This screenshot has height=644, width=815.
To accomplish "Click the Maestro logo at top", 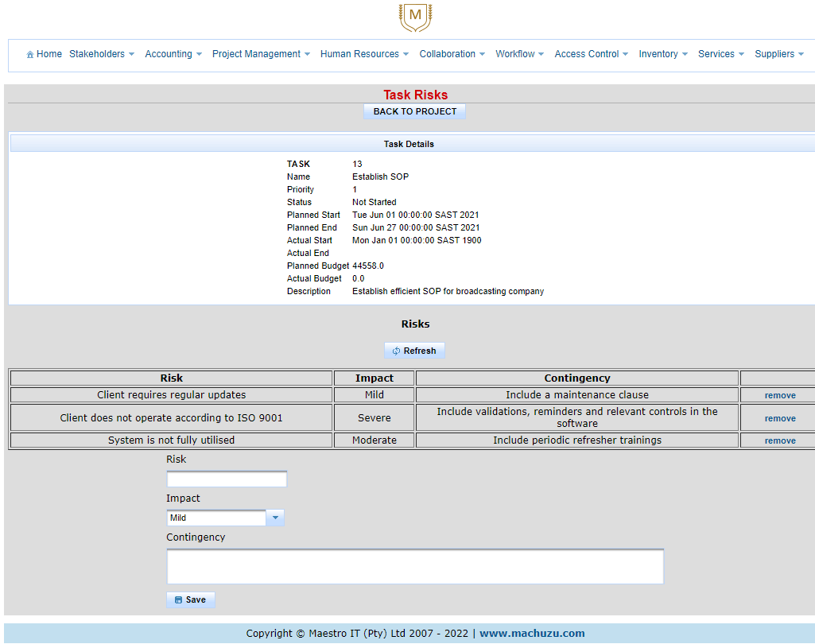I will [415, 17].
